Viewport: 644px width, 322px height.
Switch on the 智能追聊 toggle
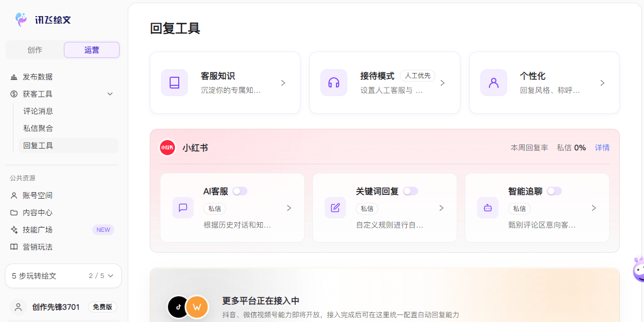point(554,191)
